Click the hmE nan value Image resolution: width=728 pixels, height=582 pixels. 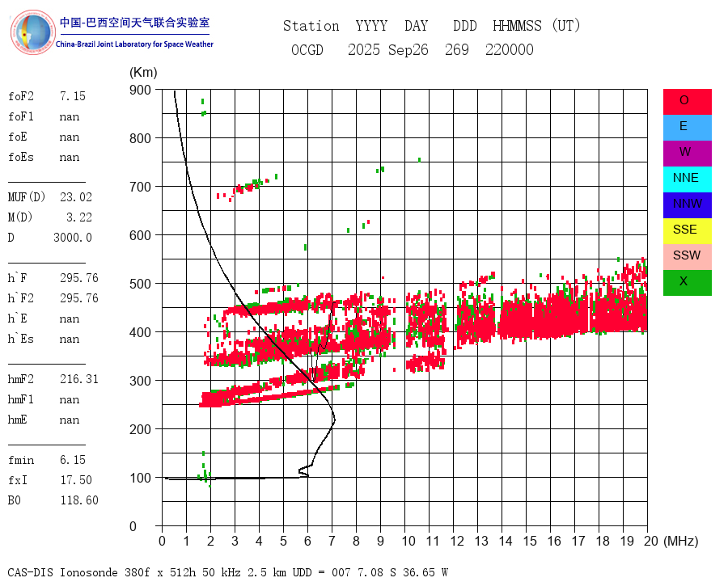tap(70, 420)
